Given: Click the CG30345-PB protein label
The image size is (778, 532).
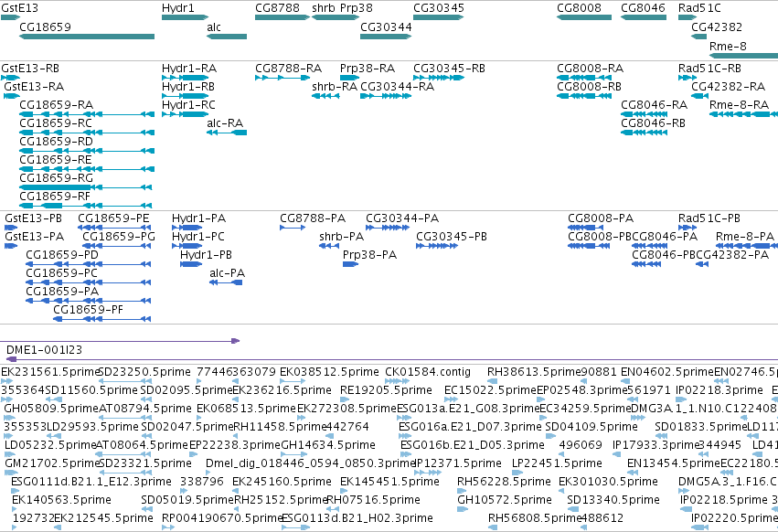Looking at the screenshot, I should coord(452,237).
